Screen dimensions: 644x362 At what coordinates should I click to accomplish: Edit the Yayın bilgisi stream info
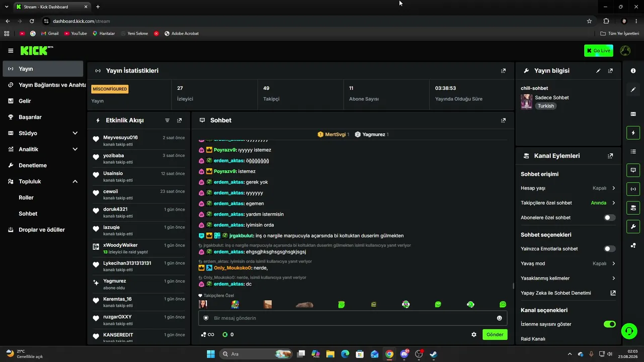(x=598, y=71)
